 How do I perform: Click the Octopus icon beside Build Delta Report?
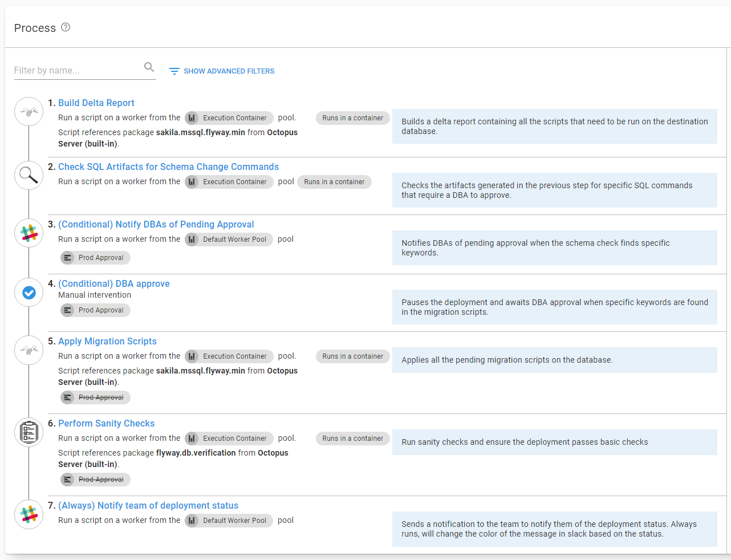point(29,111)
